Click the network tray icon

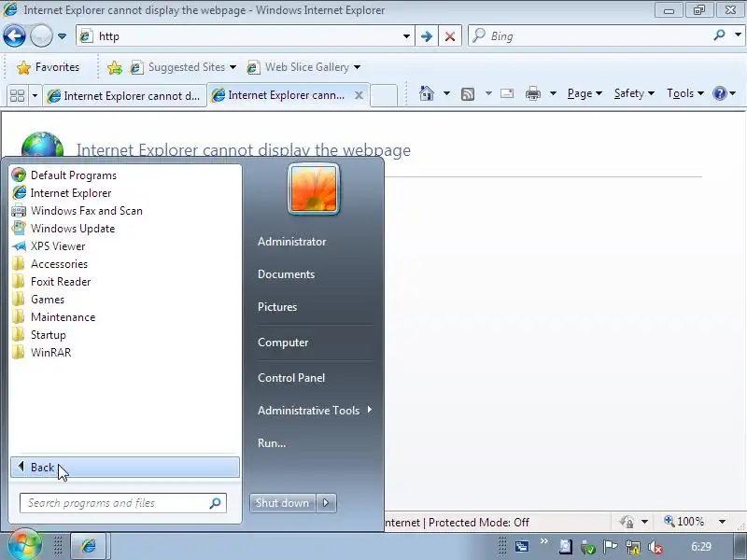633,547
